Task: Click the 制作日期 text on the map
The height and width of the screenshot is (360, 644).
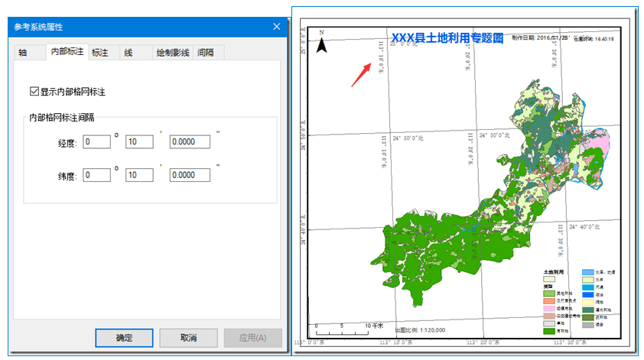Action: [540, 38]
